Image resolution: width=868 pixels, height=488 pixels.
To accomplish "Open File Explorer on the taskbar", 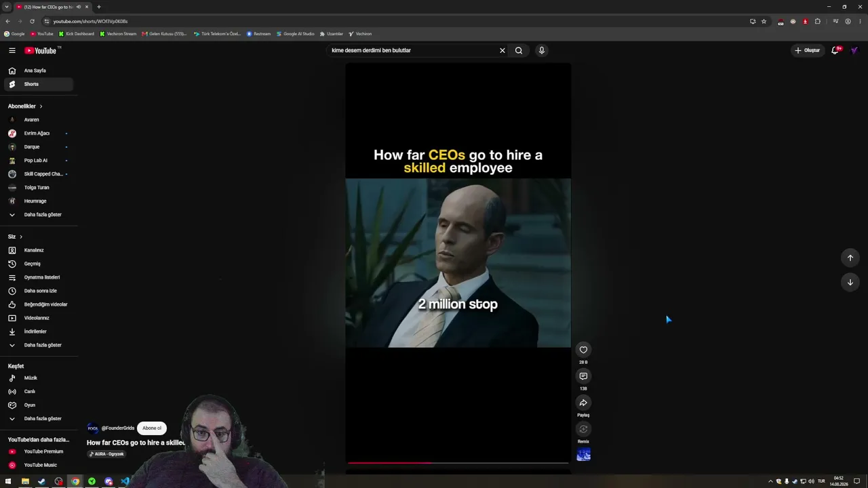I will point(25,481).
